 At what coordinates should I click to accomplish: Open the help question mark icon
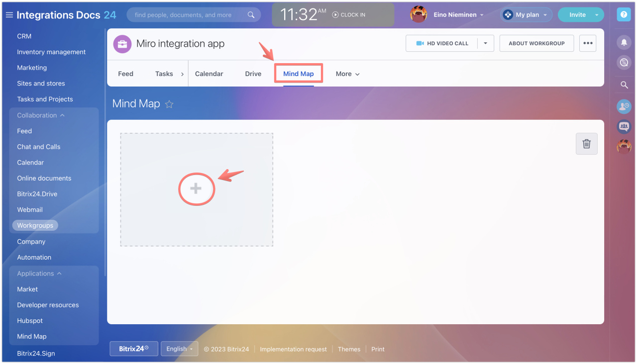click(x=624, y=14)
